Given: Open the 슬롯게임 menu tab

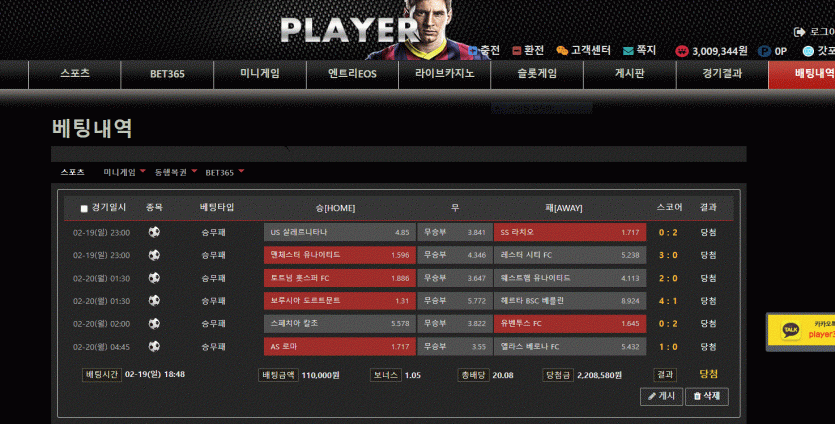Looking at the screenshot, I should pos(537,74).
